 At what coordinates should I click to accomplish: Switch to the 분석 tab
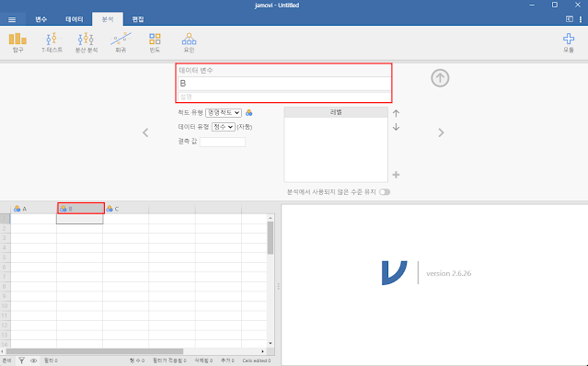pos(108,19)
